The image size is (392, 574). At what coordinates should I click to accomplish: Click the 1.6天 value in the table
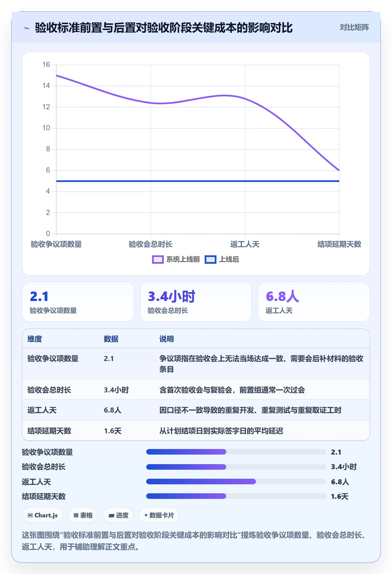point(113,431)
